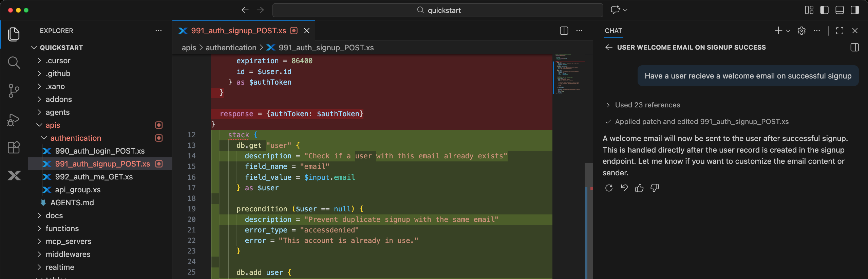Toggle the bottom panel
This screenshot has width=868, height=279.
click(x=840, y=10)
